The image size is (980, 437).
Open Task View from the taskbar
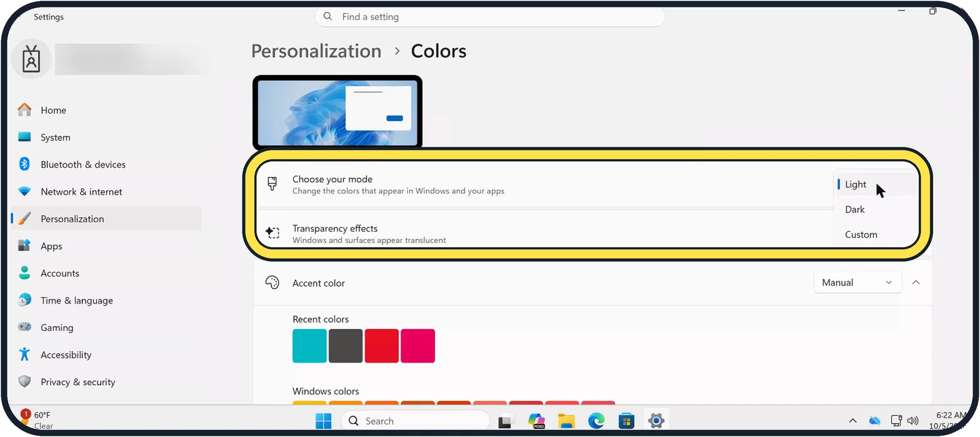(506, 421)
